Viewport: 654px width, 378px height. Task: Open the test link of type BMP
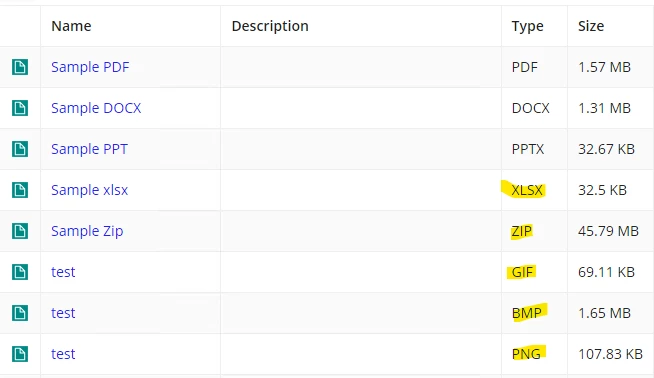(x=63, y=313)
